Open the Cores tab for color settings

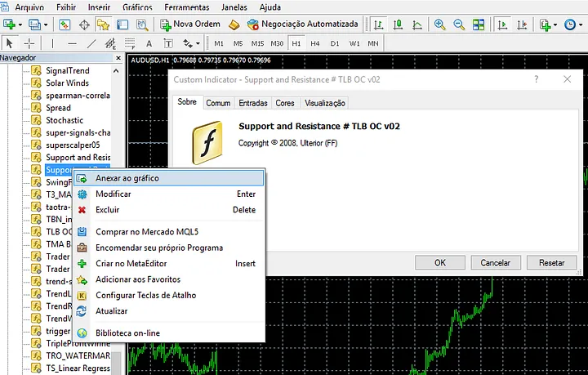(x=285, y=103)
